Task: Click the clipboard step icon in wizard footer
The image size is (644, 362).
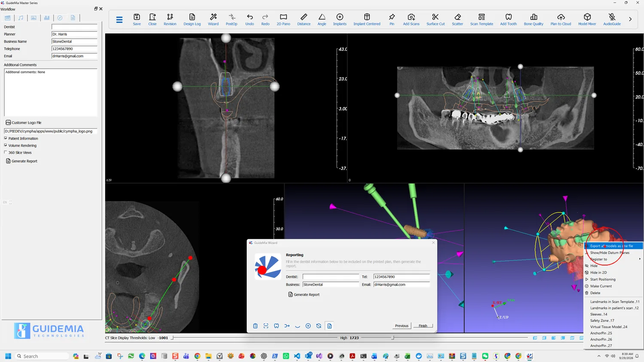Action: click(255, 326)
